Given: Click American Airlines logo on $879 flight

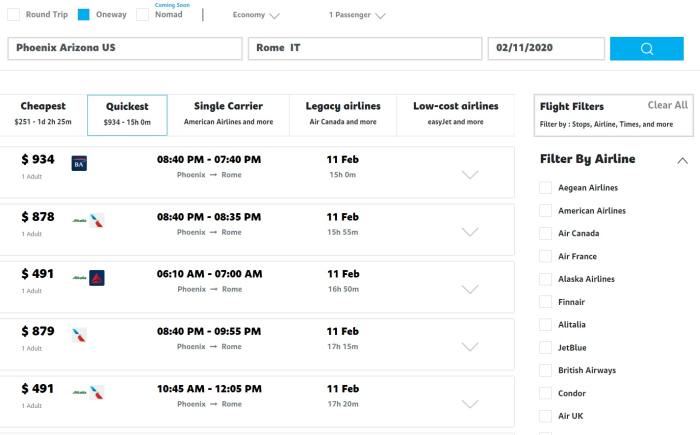Looking at the screenshot, I should click(x=79, y=335).
